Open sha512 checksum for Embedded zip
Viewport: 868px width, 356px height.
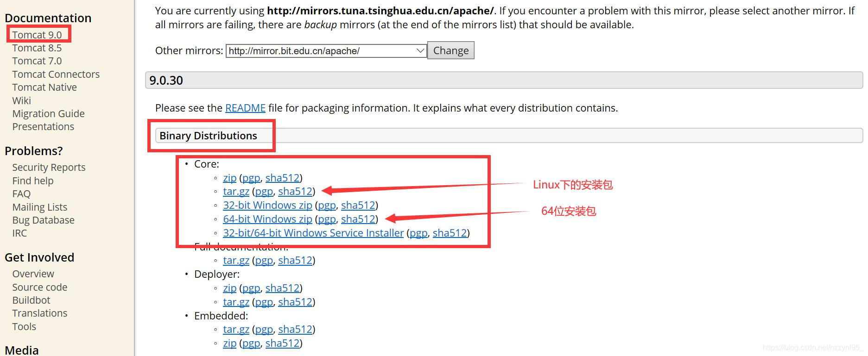click(x=282, y=343)
